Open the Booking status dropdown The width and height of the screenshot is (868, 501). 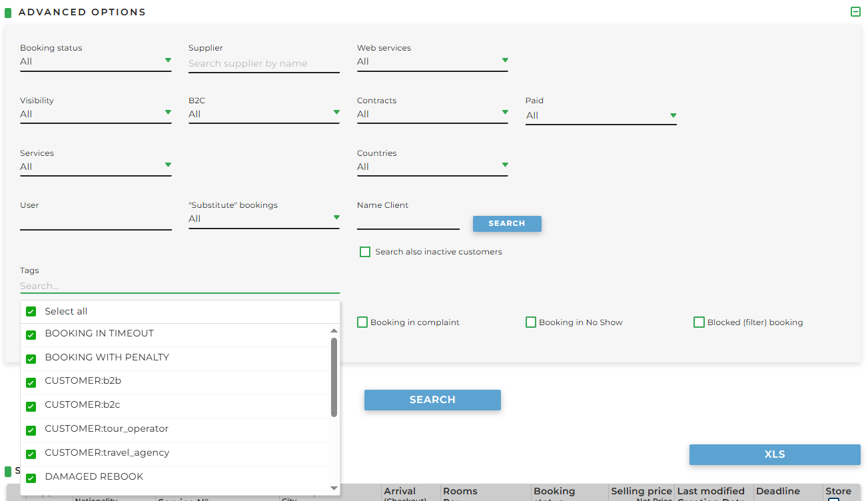[x=95, y=62]
